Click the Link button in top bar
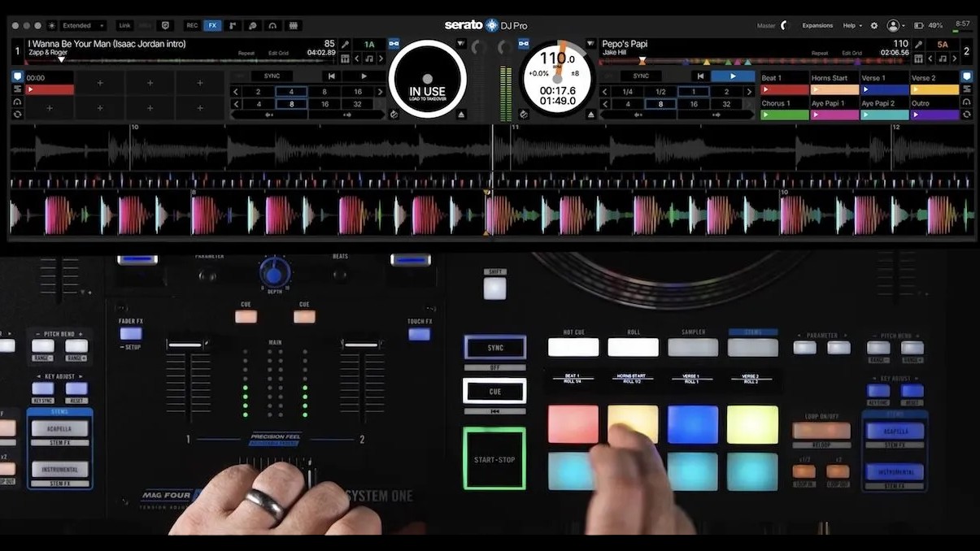The width and height of the screenshot is (980, 551). (x=124, y=25)
